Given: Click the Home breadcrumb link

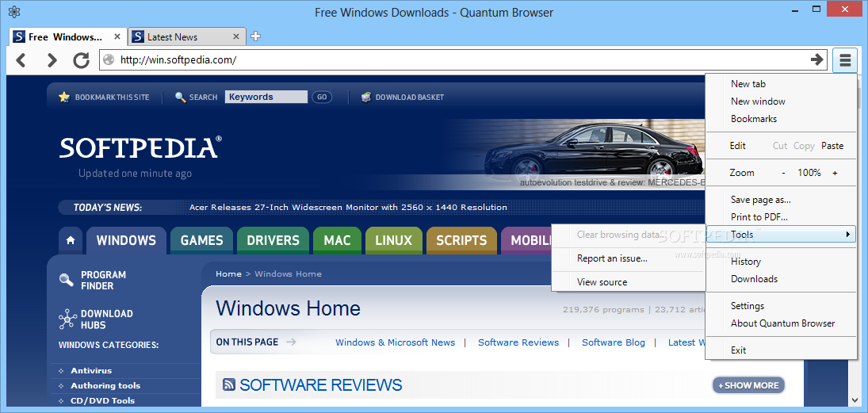Looking at the screenshot, I should (x=228, y=273).
